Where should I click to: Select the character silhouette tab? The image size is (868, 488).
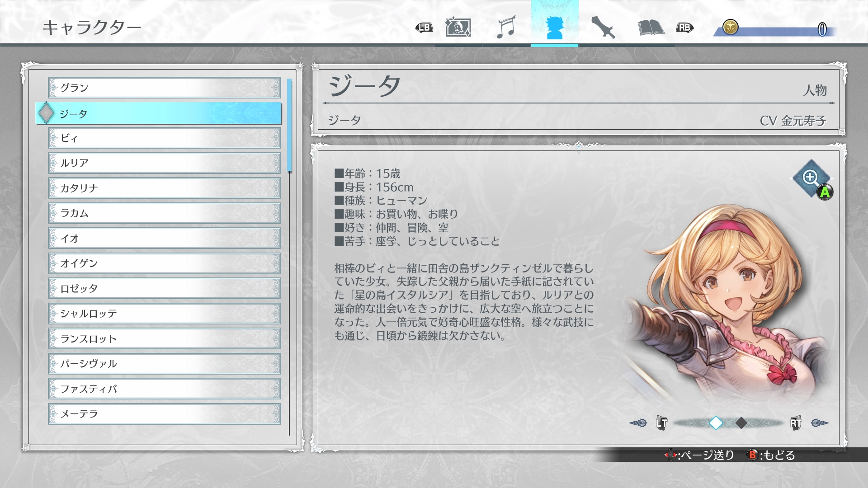(554, 28)
